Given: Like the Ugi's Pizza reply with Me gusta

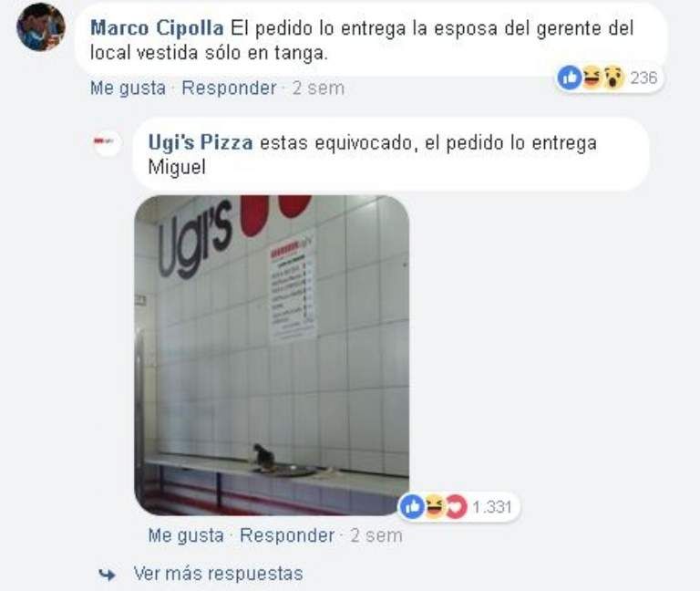Looking at the screenshot, I should click(186, 535).
